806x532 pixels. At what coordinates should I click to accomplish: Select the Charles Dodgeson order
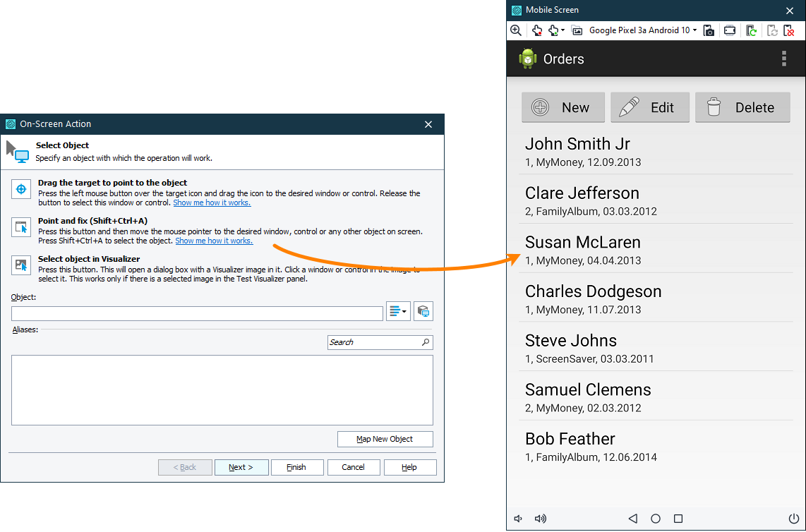[656, 299]
